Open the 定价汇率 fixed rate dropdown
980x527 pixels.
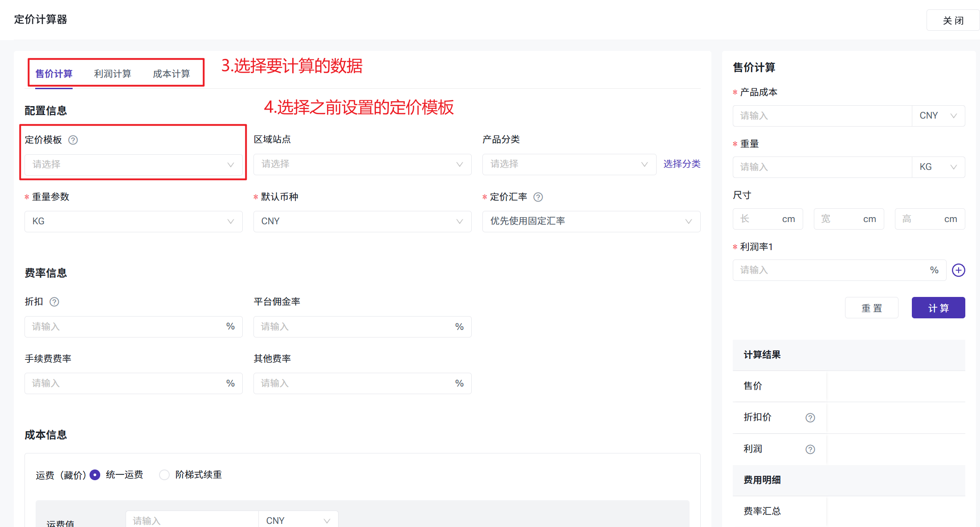pos(591,222)
